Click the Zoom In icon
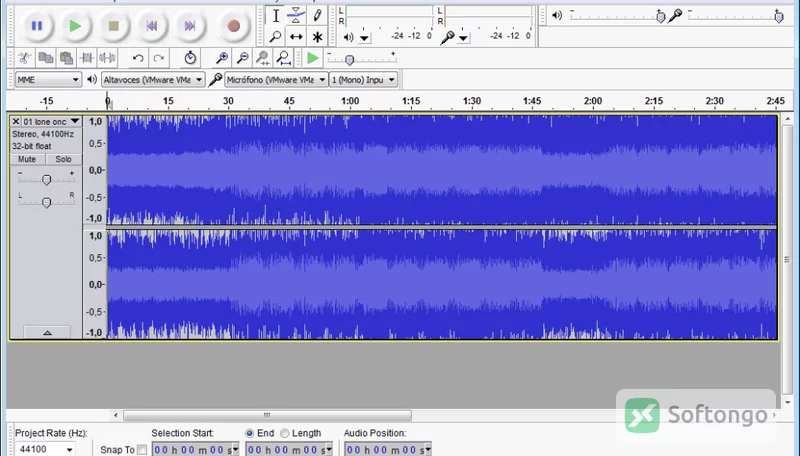 click(x=222, y=58)
